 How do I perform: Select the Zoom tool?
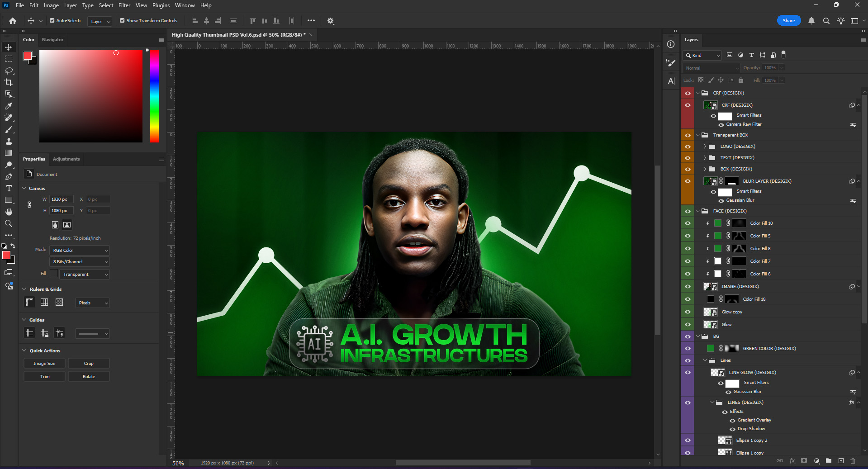pyautogui.click(x=9, y=223)
